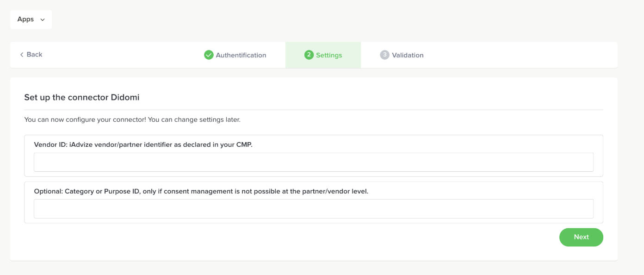This screenshot has width=644, height=275.
Task: Click the green checkmark icon for Authentification
Action: coord(209,55)
